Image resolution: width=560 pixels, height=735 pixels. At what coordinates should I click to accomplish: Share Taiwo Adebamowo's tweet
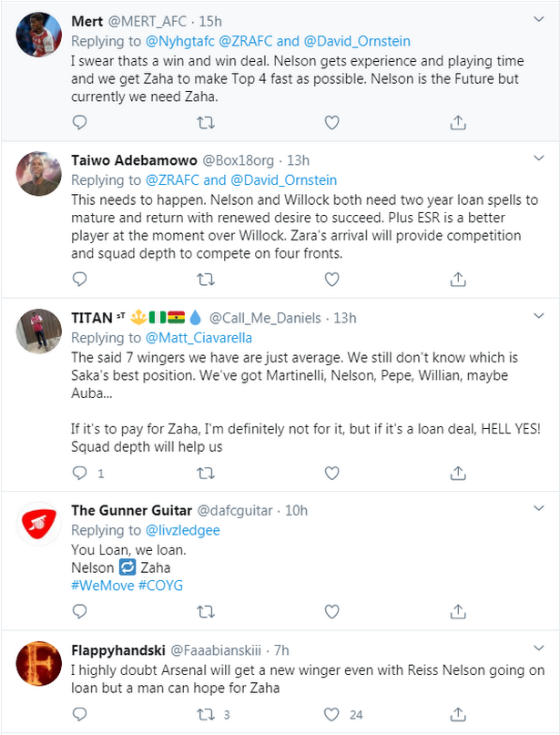[x=459, y=279]
